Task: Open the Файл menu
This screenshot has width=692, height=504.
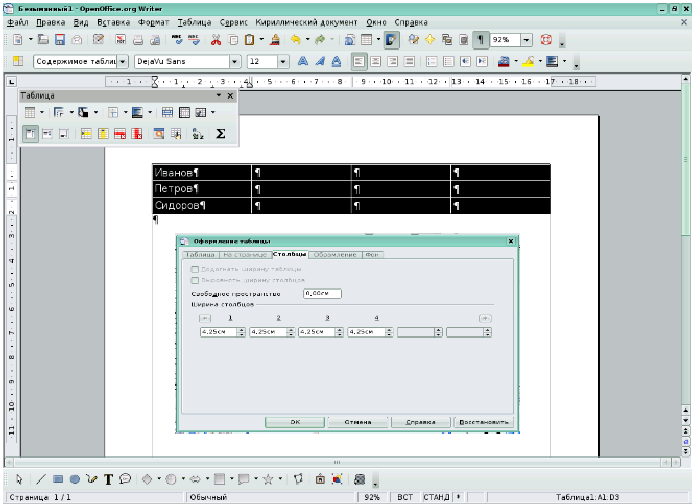Action: click(18, 22)
